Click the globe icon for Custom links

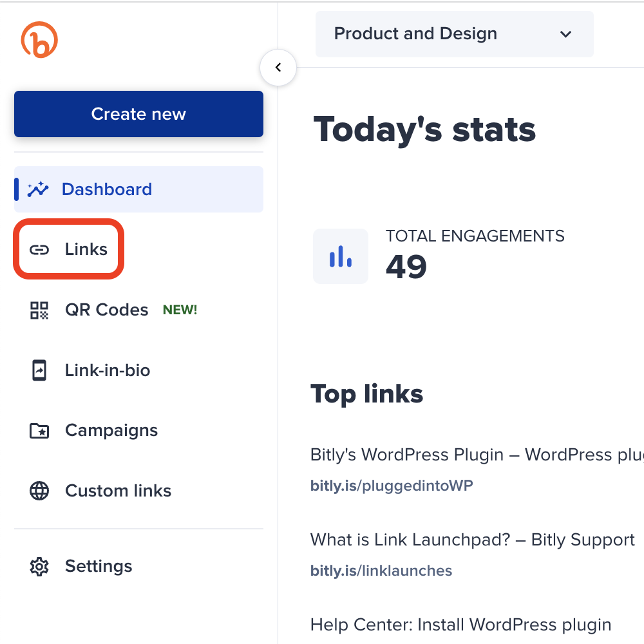point(39,491)
